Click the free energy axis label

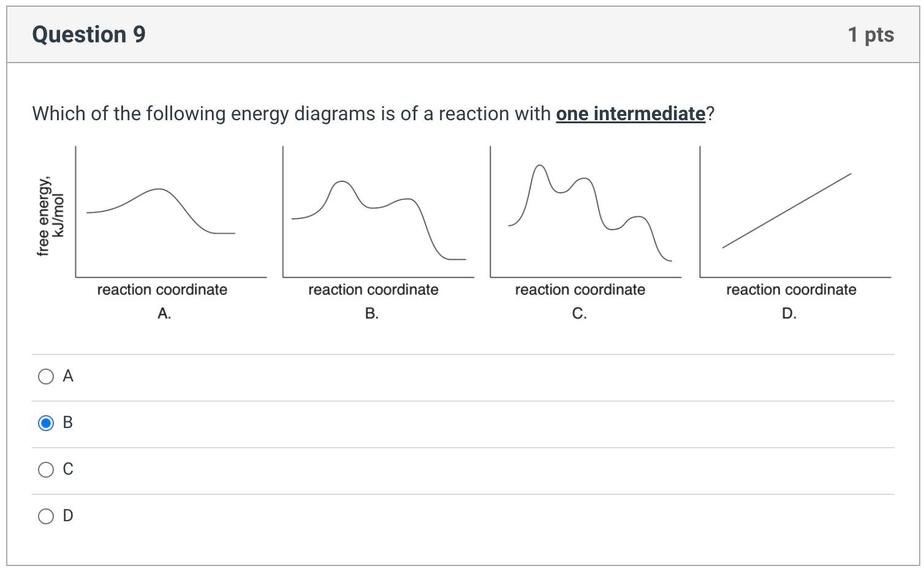(x=49, y=215)
